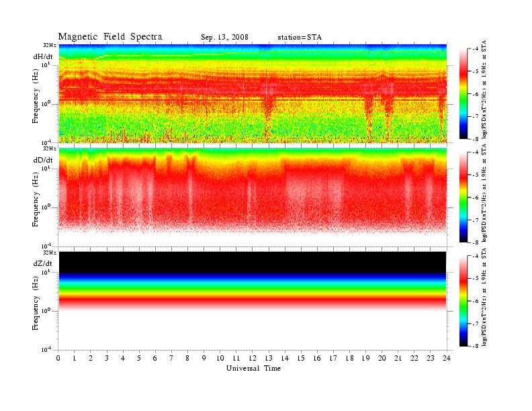This screenshot has height=411, width=532.
Task: Click the "-6" value on the dD/dt color scale
Action: point(476,197)
